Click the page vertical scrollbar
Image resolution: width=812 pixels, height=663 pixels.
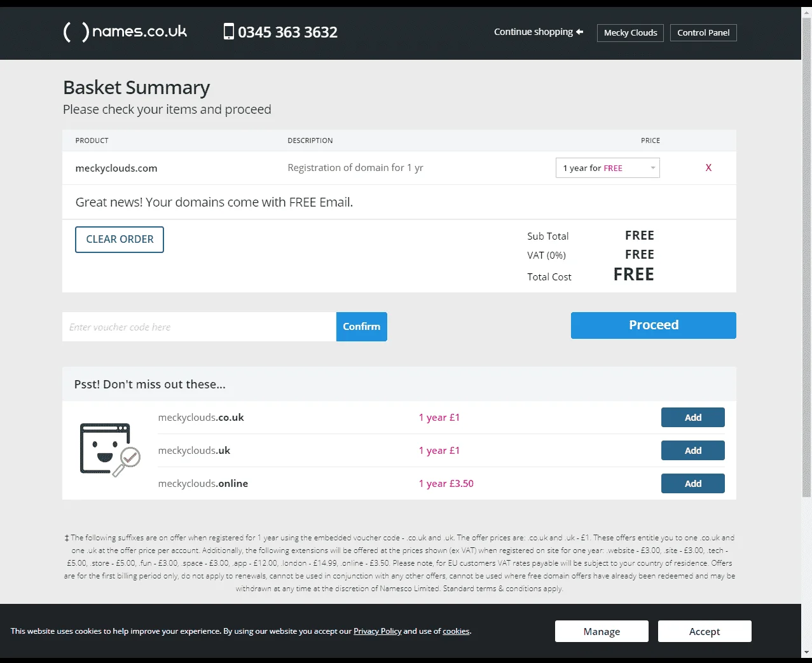(806, 257)
